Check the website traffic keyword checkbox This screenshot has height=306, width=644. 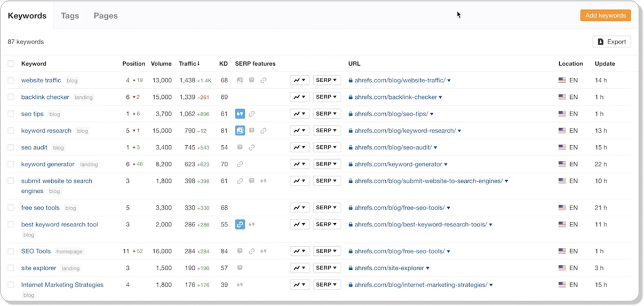pyautogui.click(x=11, y=81)
